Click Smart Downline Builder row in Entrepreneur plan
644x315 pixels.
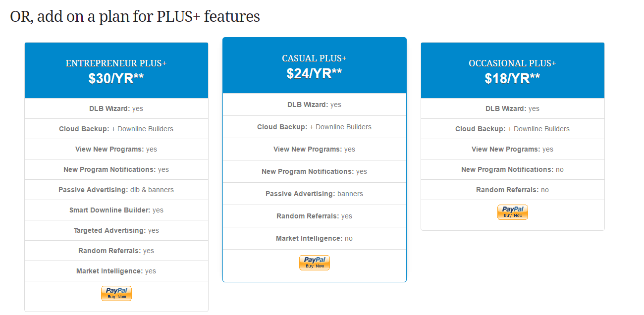pos(116,210)
